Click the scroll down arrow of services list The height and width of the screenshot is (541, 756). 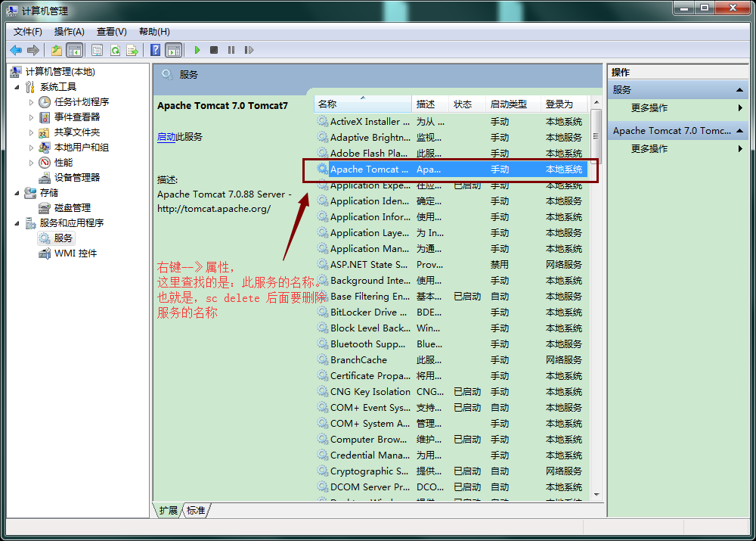[596, 495]
